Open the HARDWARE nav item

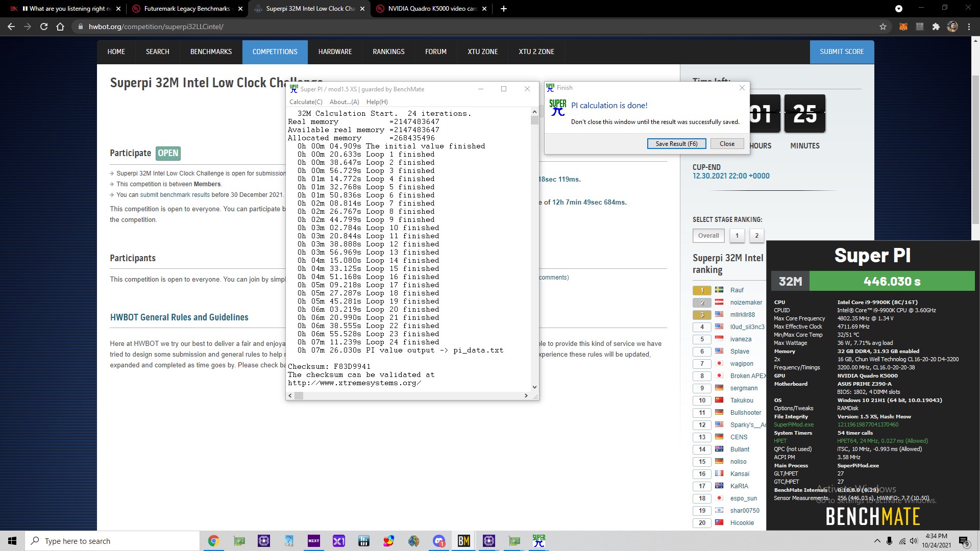pos(335,52)
